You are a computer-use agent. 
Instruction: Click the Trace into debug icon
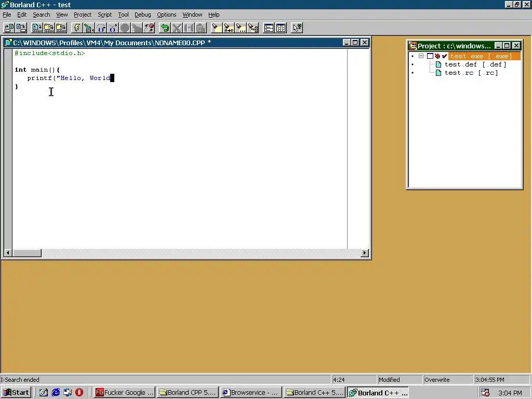113,28
